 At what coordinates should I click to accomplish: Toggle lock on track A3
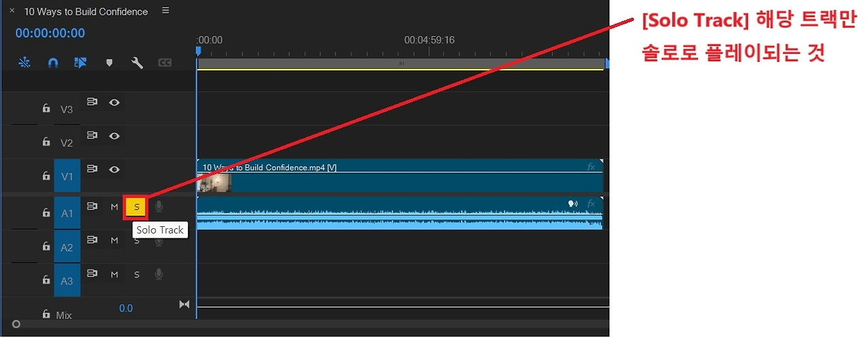[x=45, y=280]
